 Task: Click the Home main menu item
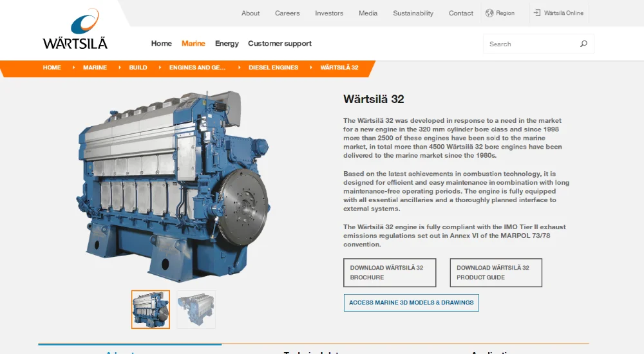161,44
